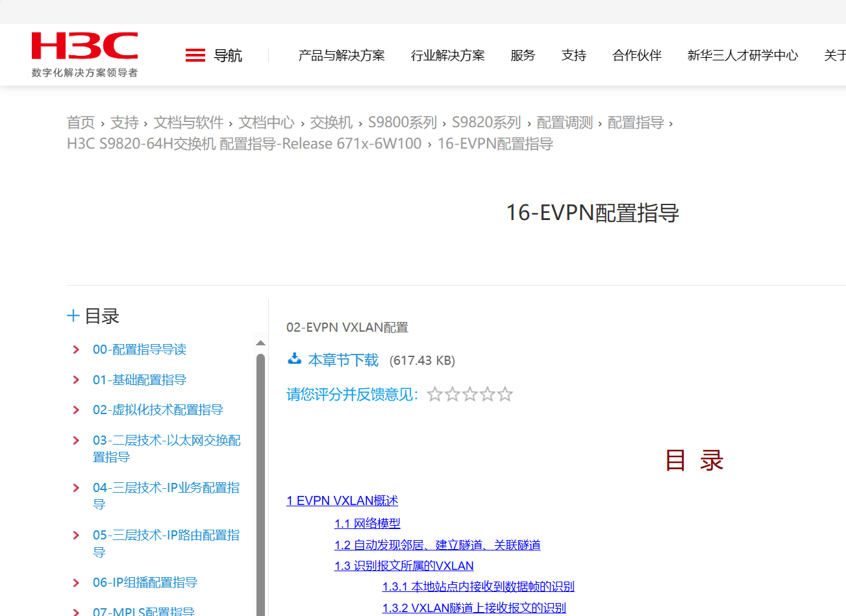Rate with the third star

(470, 394)
